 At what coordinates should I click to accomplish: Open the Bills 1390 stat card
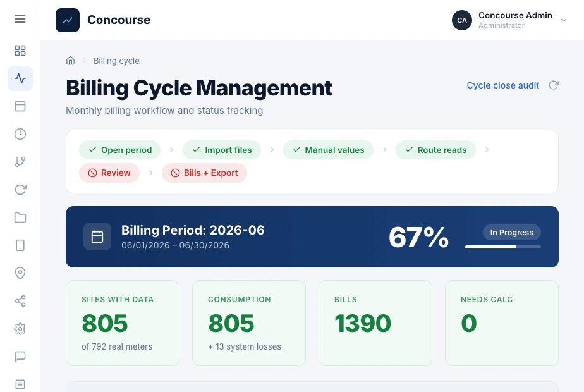point(375,323)
